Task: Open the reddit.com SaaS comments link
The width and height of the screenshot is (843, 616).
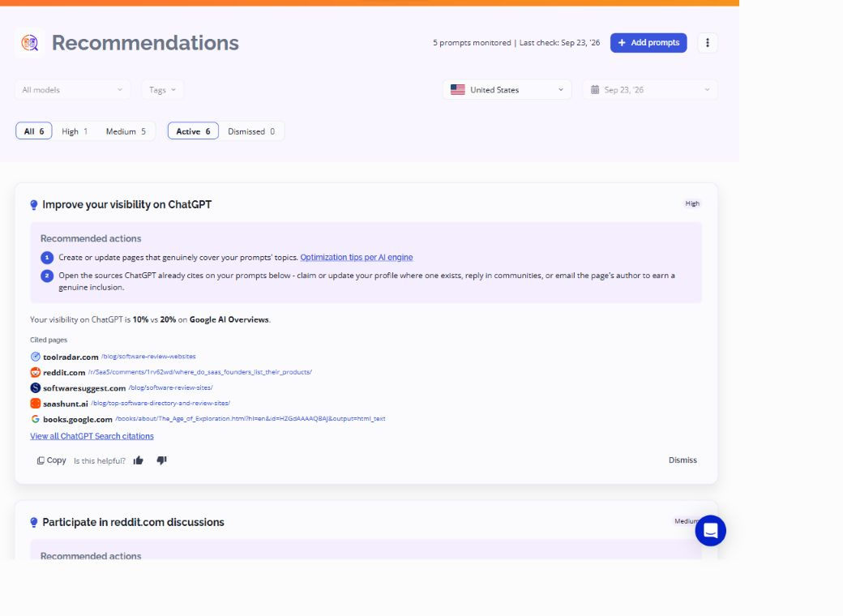Action: (x=200, y=372)
